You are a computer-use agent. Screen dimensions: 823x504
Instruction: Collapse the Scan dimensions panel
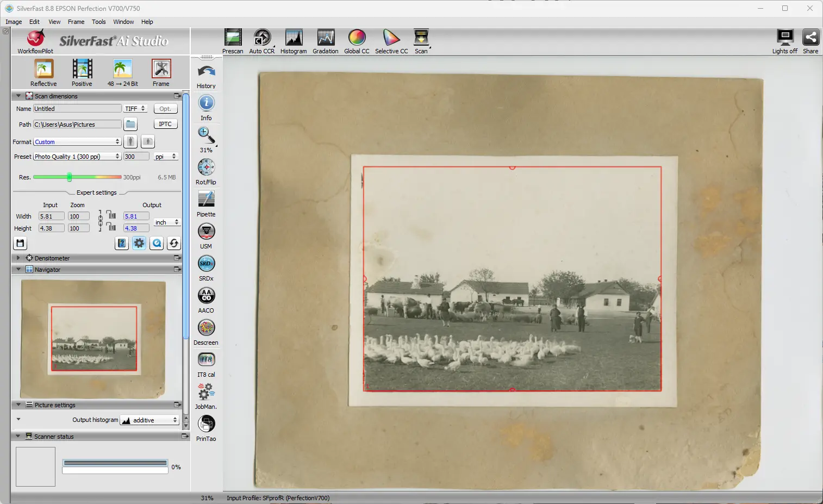[x=18, y=96]
